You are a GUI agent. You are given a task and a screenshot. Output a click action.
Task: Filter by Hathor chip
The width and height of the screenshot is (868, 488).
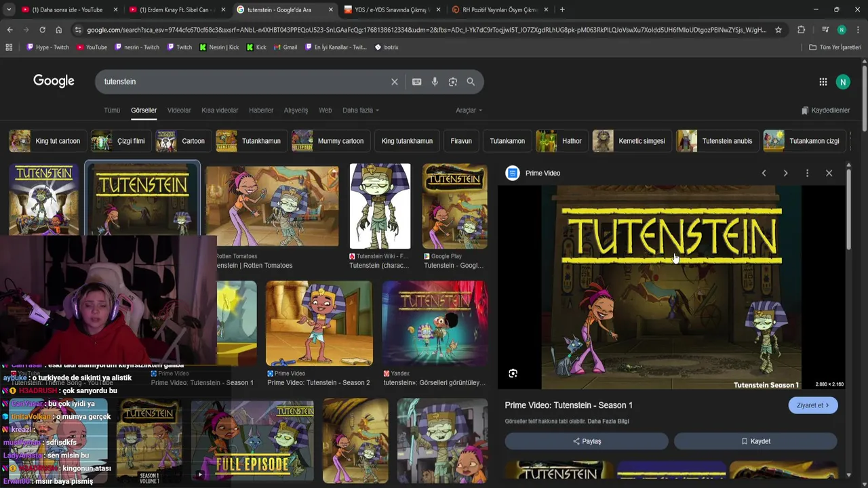(561, 141)
